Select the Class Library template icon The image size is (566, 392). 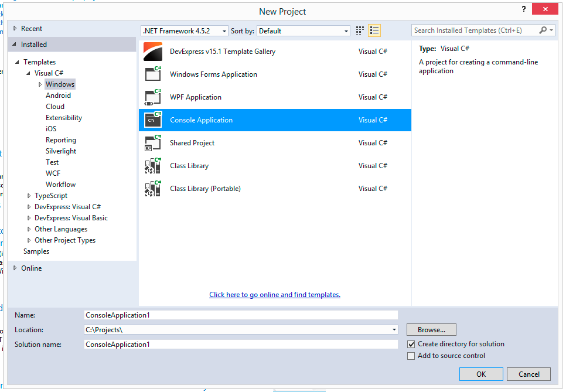click(152, 165)
